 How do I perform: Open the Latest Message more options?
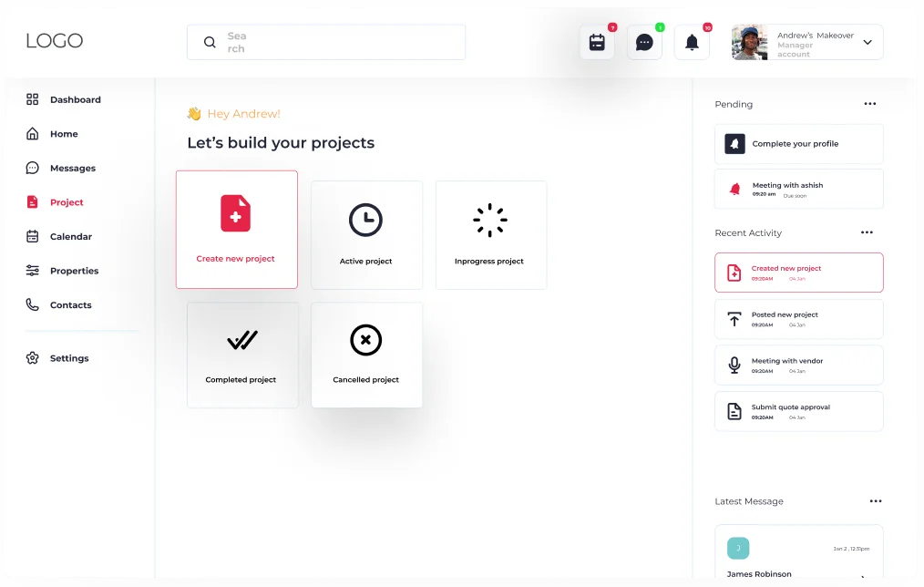click(x=875, y=501)
